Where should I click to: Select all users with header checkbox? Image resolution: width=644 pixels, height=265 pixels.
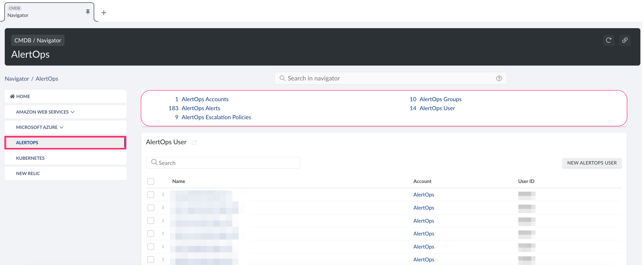(x=151, y=181)
